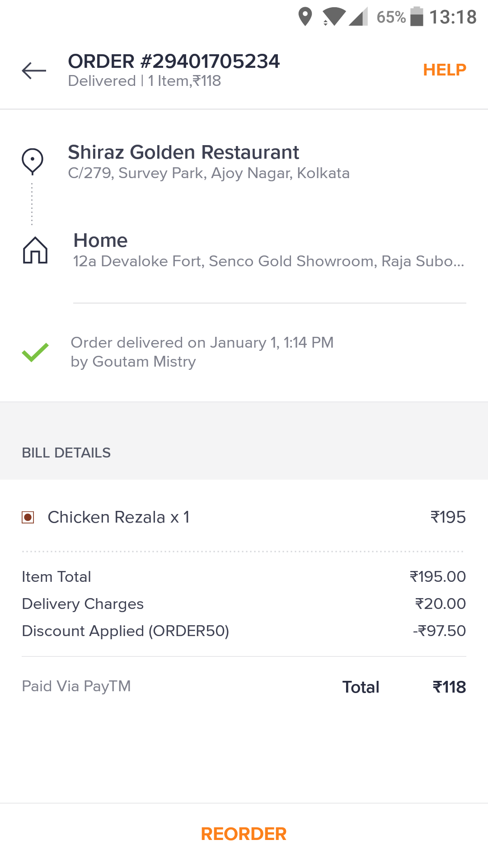Tap the Home address house icon

[35, 250]
